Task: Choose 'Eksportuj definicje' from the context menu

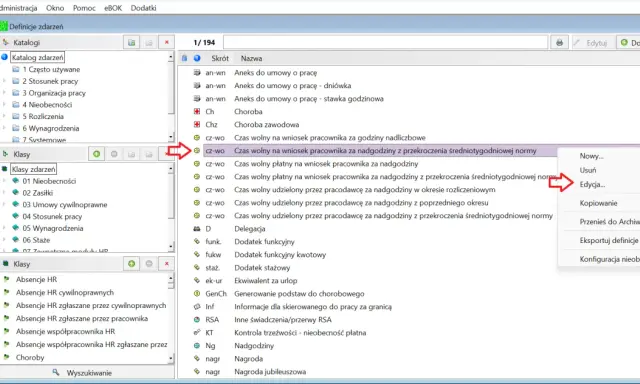Action: pos(609,240)
